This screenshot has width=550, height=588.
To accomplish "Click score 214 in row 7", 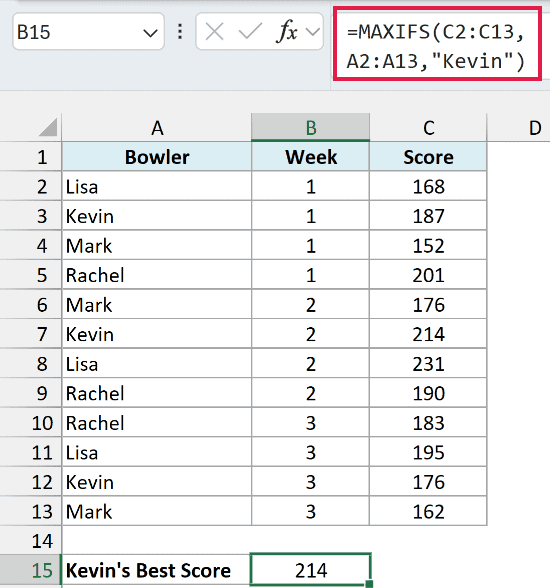I will (x=428, y=334).
